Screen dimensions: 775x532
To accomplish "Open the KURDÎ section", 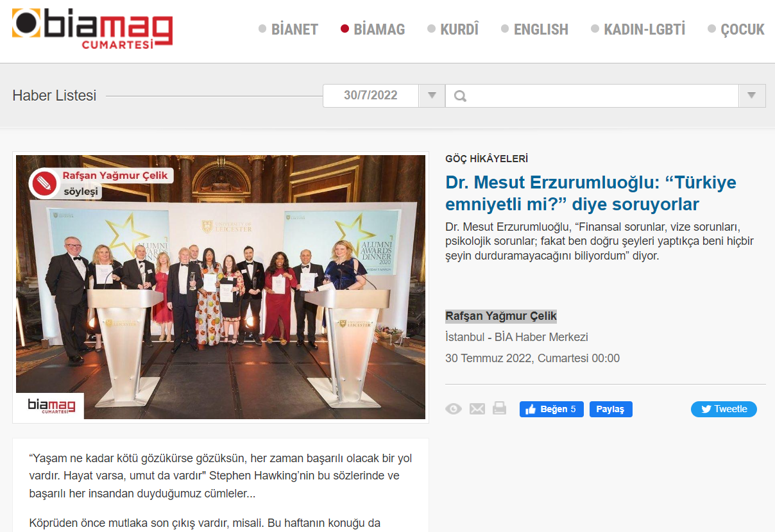I will [453, 29].
